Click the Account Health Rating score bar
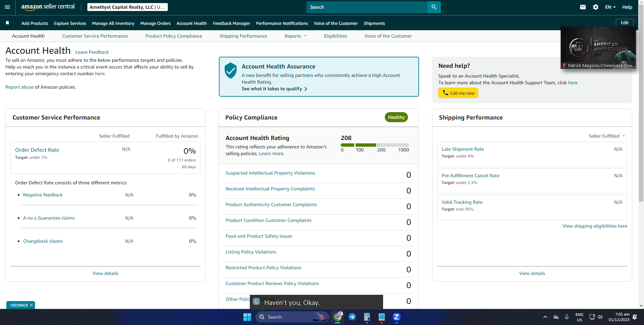Screen dimensions: 644x325 tap(375, 145)
